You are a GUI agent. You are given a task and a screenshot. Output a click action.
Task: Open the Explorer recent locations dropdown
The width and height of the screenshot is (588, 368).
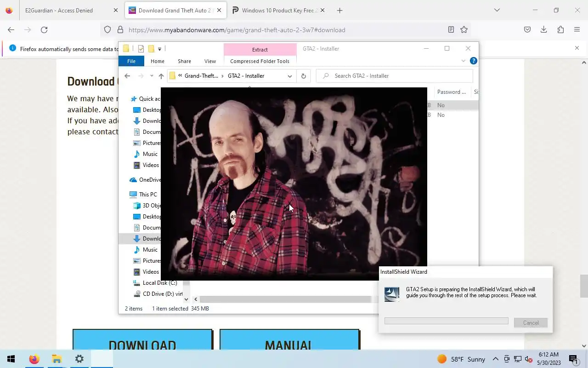point(152,76)
